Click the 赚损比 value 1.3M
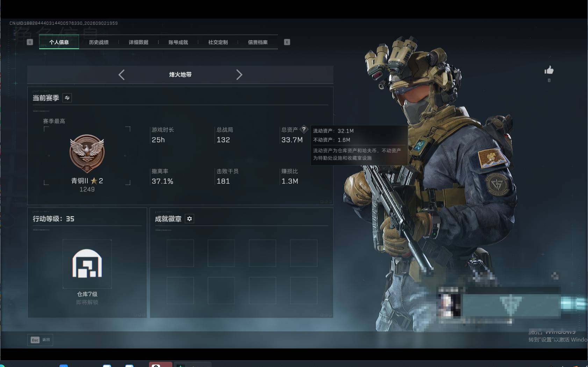 290,181
